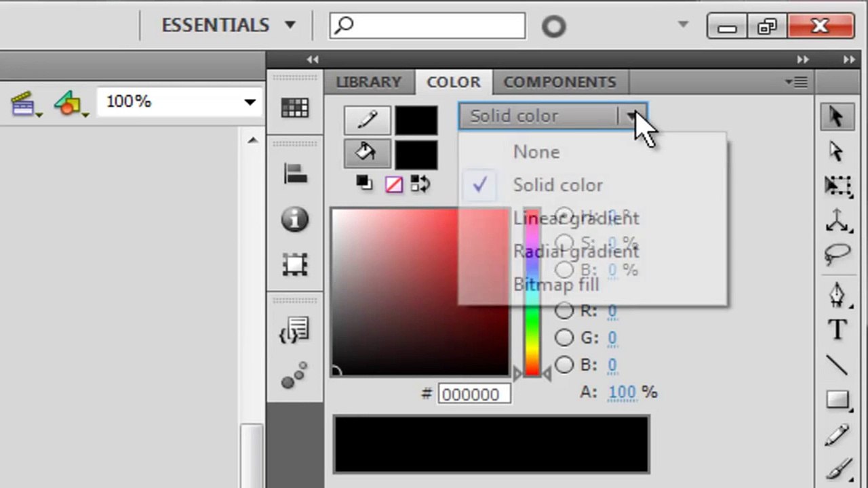The height and width of the screenshot is (488, 868).
Task: Click the No Color icon
Action: click(394, 184)
